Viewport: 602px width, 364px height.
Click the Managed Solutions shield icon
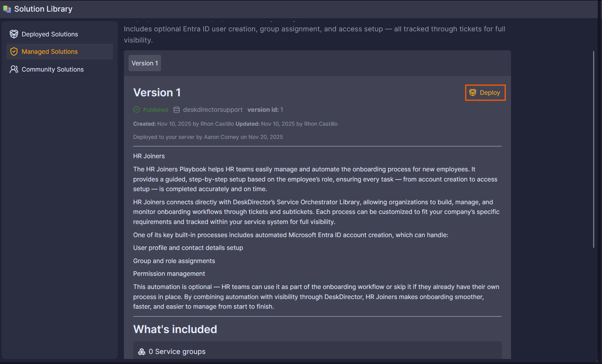coord(14,51)
